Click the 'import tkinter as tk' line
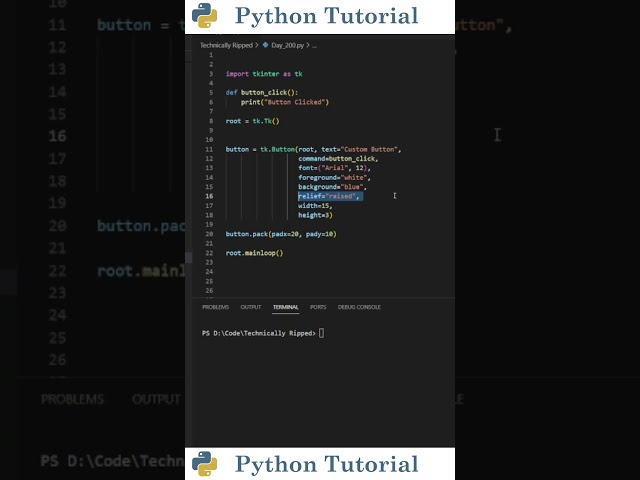Screen dimensions: 640x480 (x=264, y=74)
